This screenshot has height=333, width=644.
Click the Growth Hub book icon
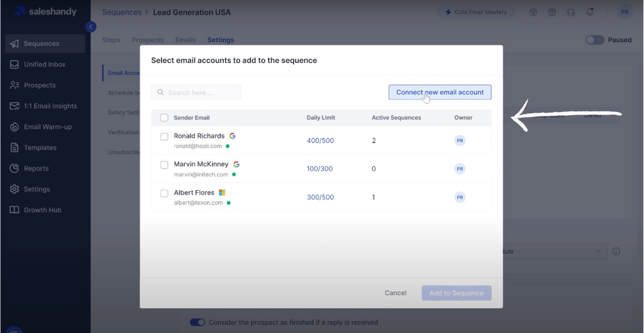tap(14, 210)
